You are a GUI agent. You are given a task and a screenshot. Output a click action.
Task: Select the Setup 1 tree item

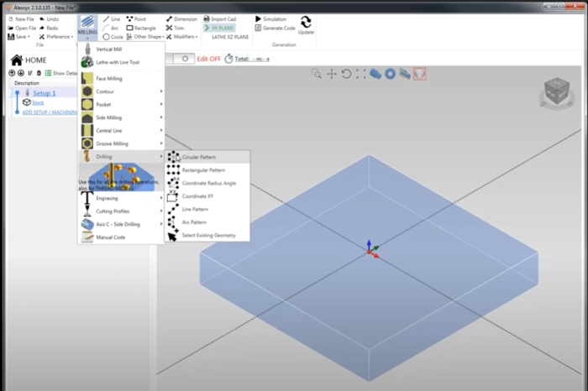(44, 93)
